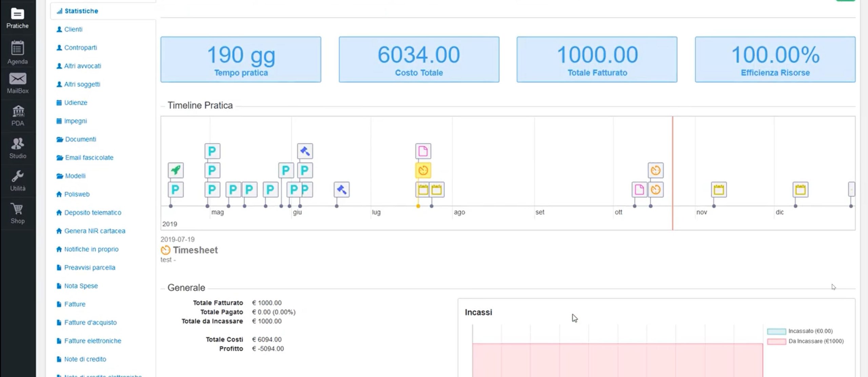The width and height of the screenshot is (868, 377).
Task: Open the Clienti menu item
Action: pyautogui.click(x=73, y=29)
